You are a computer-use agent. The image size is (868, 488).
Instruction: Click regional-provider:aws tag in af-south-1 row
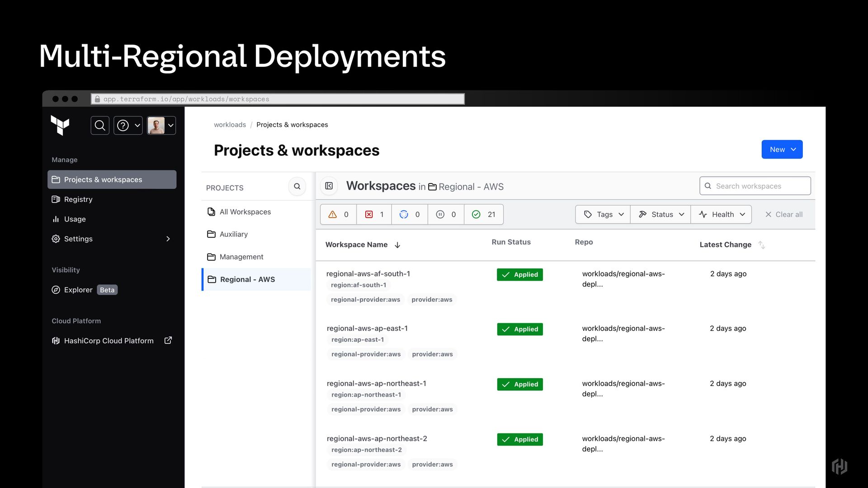[365, 300]
